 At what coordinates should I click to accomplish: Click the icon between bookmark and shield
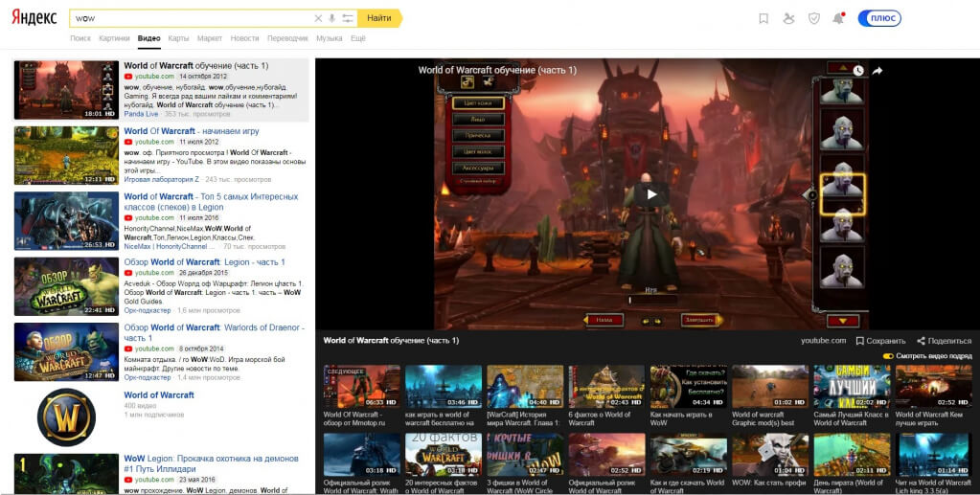788,19
